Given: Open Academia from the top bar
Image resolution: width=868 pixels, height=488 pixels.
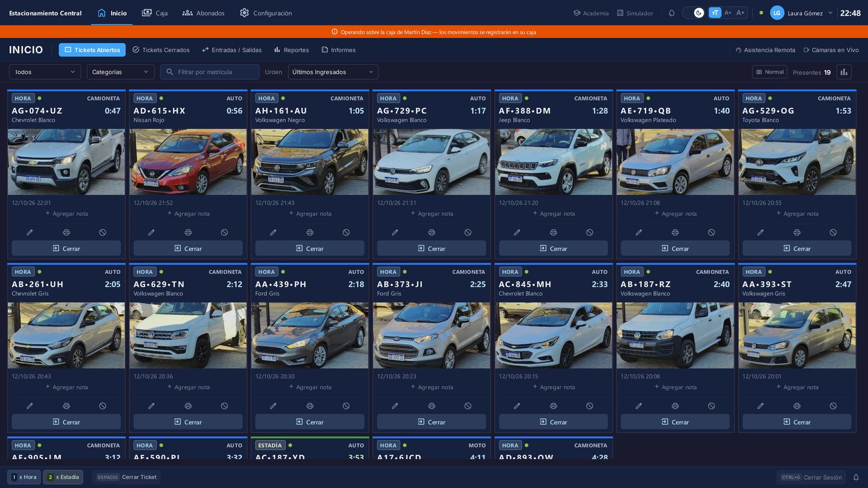Looking at the screenshot, I should tap(591, 13).
